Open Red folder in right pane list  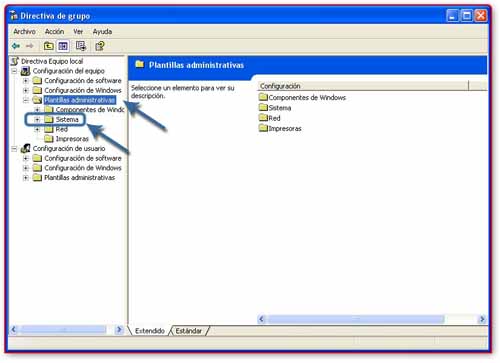click(x=270, y=118)
